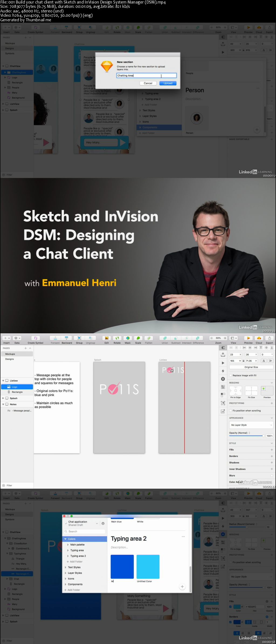Click Difference icon in the undimmed Sketch toolbar

click(198, 338)
